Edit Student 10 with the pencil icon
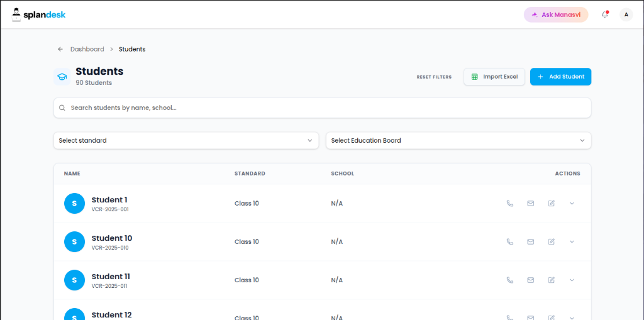 [x=552, y=241]
